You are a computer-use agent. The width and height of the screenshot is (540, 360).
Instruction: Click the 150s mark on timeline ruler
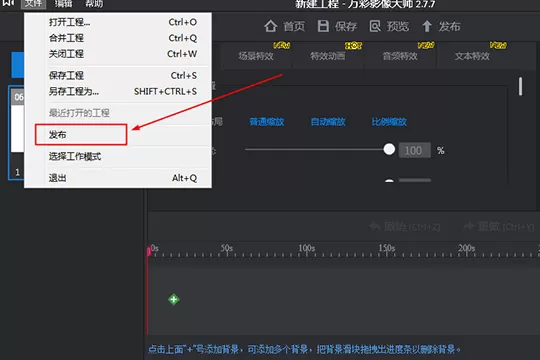point(386,248)
